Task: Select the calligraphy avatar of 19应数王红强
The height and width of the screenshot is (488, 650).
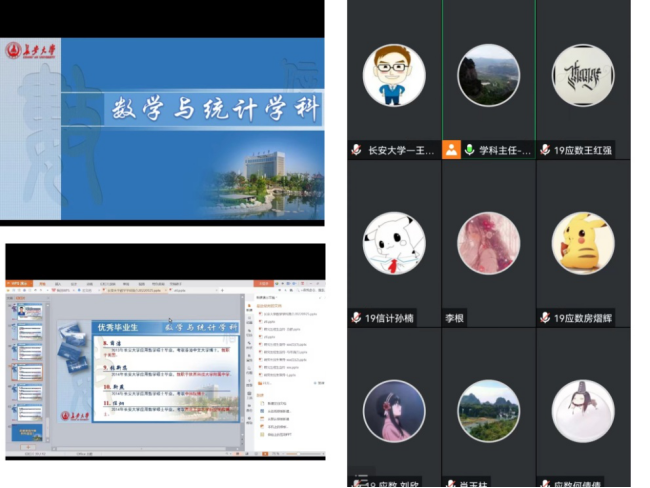Action: [x=583, y=76]
